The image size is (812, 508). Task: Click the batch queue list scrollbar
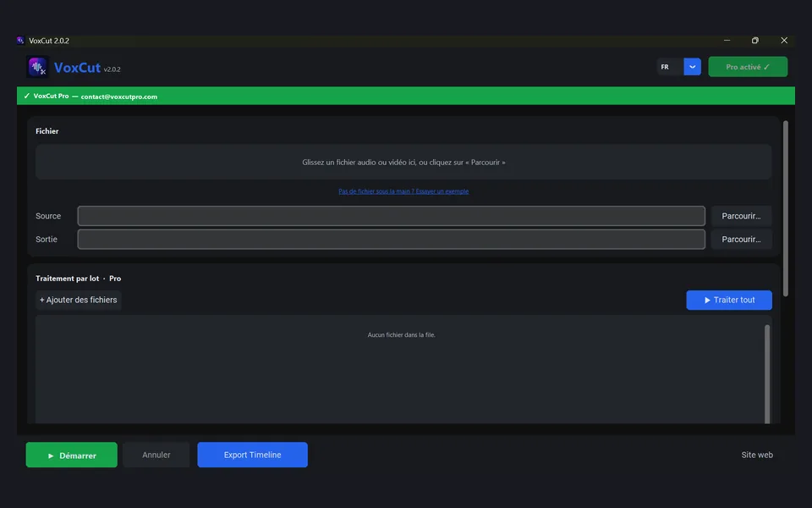(x=767, y=374)
